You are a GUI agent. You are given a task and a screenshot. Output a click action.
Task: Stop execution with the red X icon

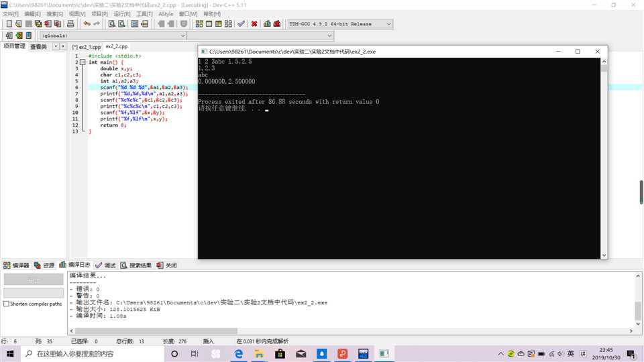(x=254, y=24)
